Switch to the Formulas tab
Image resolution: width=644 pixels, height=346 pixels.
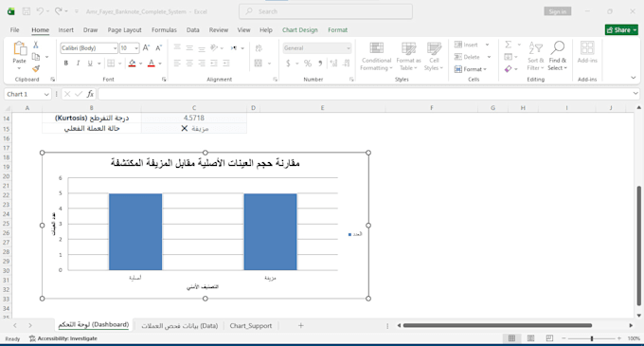coord(164,30)
